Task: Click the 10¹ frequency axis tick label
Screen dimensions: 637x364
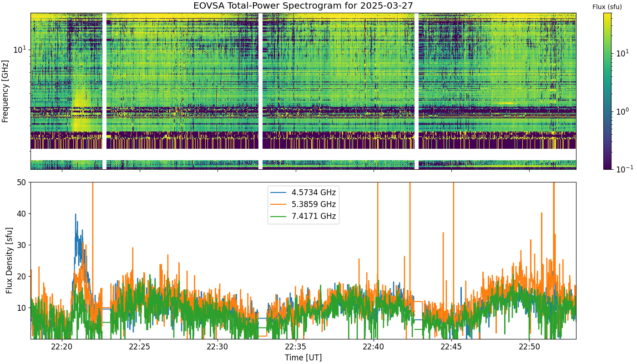Action: (x=20, y=49)
